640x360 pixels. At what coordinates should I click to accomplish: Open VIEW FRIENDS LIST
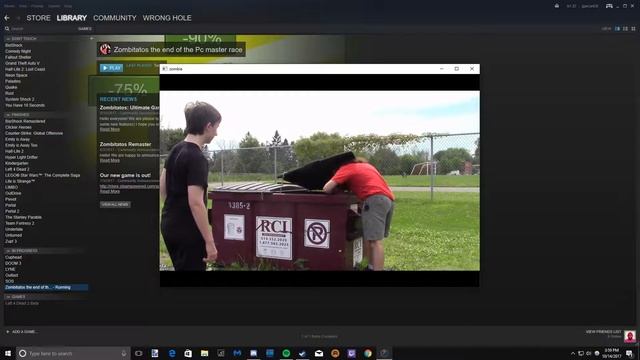603,332
